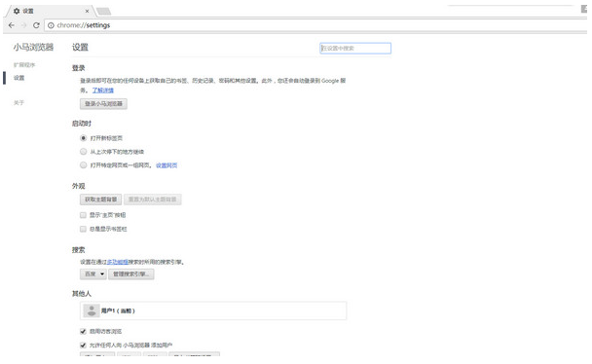592x364 pixels.
Task: Click the 管理搜索引擎 button
Action: (131, 273)
